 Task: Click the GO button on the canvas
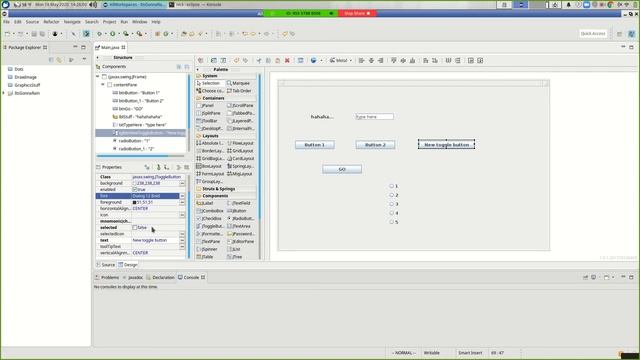(342, 169)
